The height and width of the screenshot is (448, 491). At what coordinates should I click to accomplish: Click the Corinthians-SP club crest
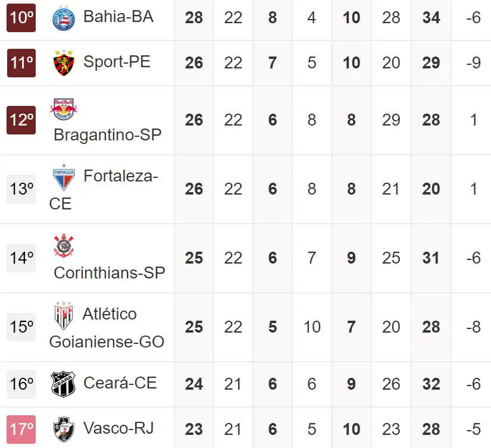coord(64,246)
